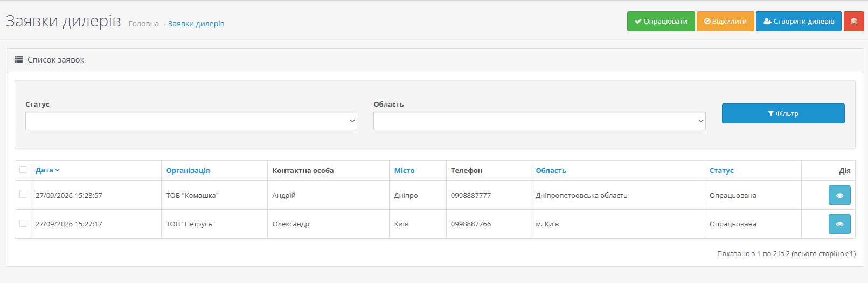Toggle the select-all checkbox in table header
Image resolution: width=868 pixels, height=283 pixels.
(x=23, y=170)
